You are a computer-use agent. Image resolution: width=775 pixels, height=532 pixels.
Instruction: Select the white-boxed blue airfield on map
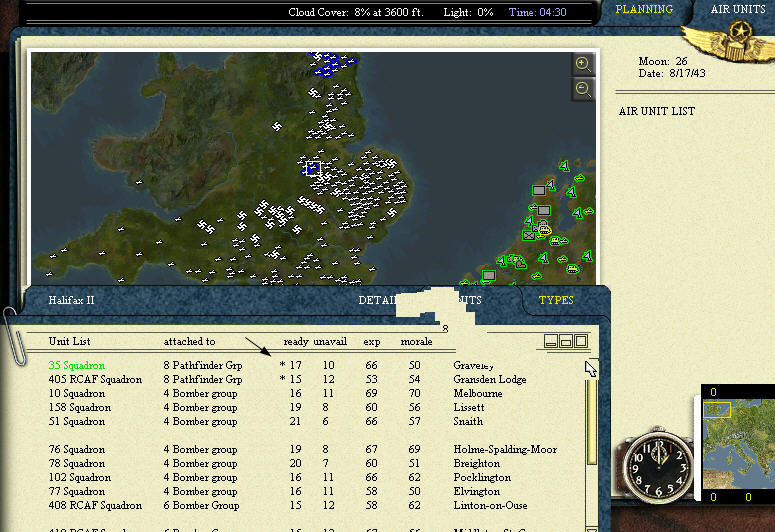click(313, 168)
